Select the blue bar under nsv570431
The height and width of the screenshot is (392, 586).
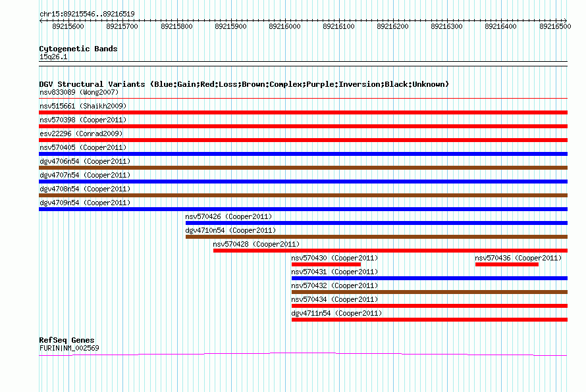point(429,278)
